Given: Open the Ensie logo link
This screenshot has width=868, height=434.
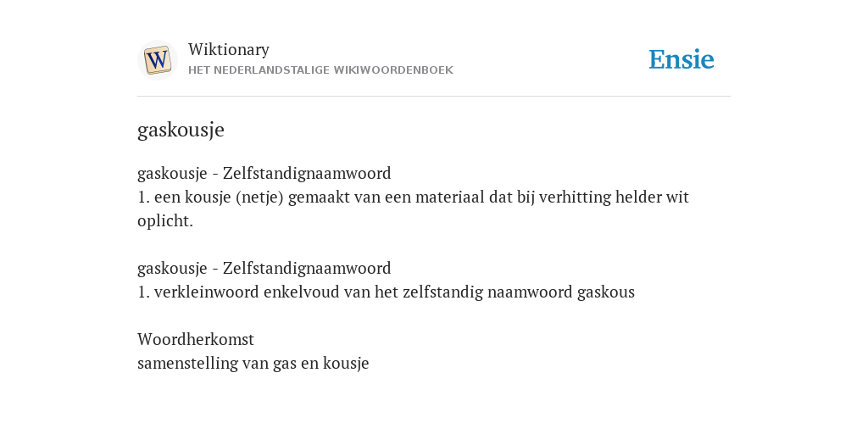Looking at the screenshot, I should 682,59.
